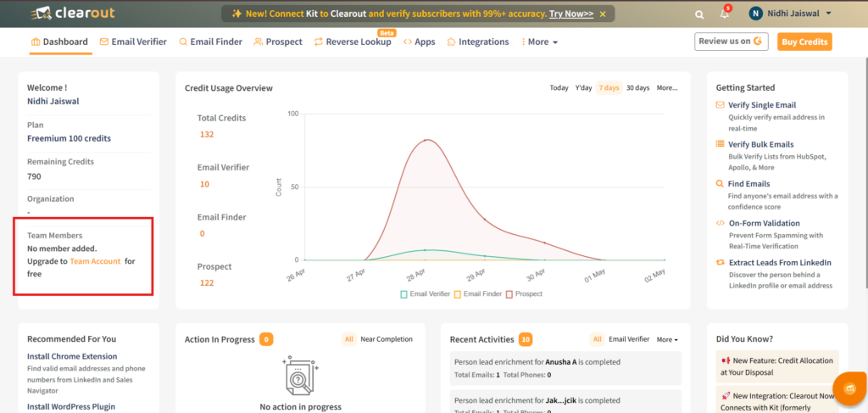Open the More... date range option

pyautogui.click(x=667, y=88)
